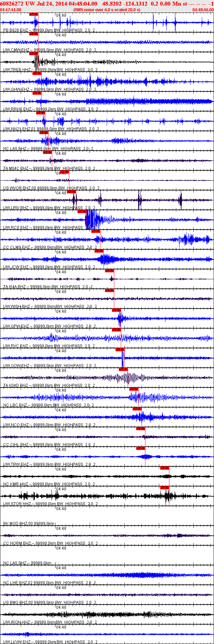Click the red pick flag on PB B926 trace
The image size is (214, 644).
(34, 14)
